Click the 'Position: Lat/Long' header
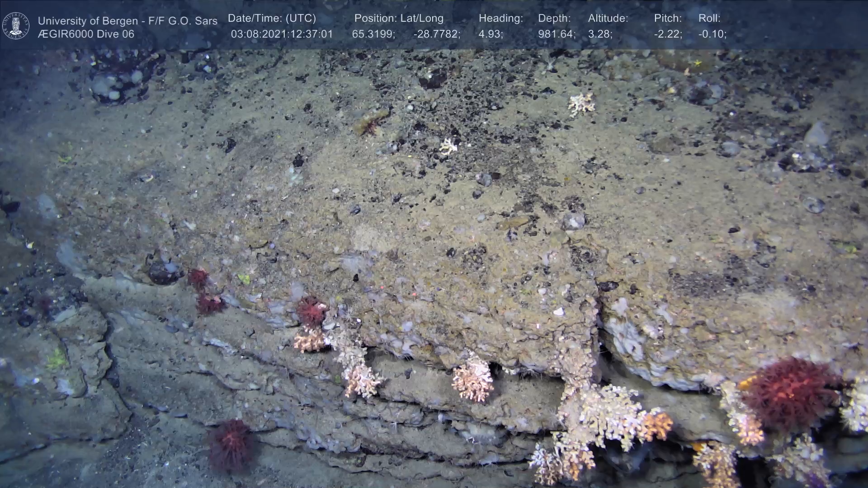The height and width of the screenshot is (488, 868). 399,19
